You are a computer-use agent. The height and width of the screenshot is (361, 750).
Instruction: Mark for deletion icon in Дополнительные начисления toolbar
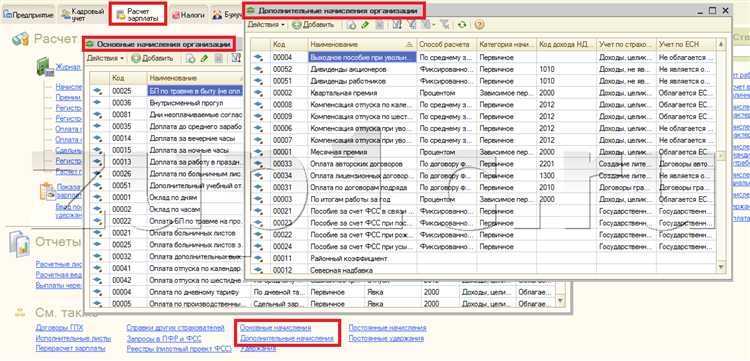[379, 25]
